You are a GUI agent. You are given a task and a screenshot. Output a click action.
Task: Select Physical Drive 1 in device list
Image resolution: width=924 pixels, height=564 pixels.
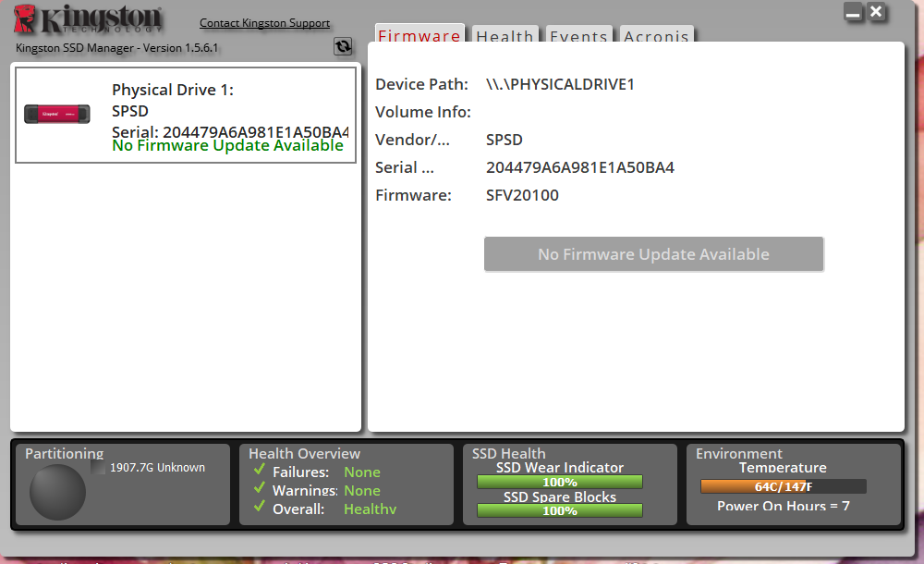186,116
